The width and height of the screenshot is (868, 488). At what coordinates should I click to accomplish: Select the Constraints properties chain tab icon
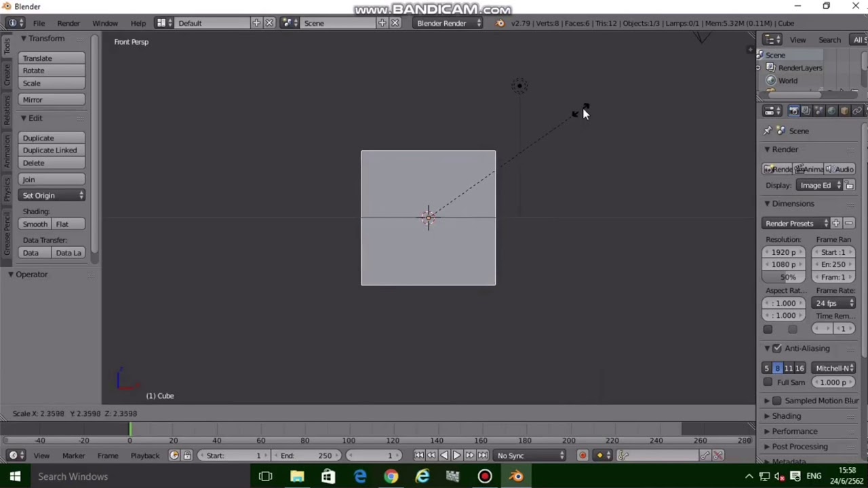coord(858,111)
